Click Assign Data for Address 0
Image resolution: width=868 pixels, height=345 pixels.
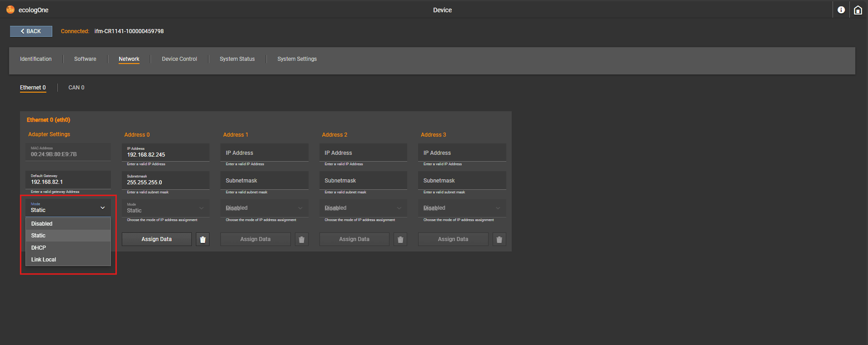(156, 239)
